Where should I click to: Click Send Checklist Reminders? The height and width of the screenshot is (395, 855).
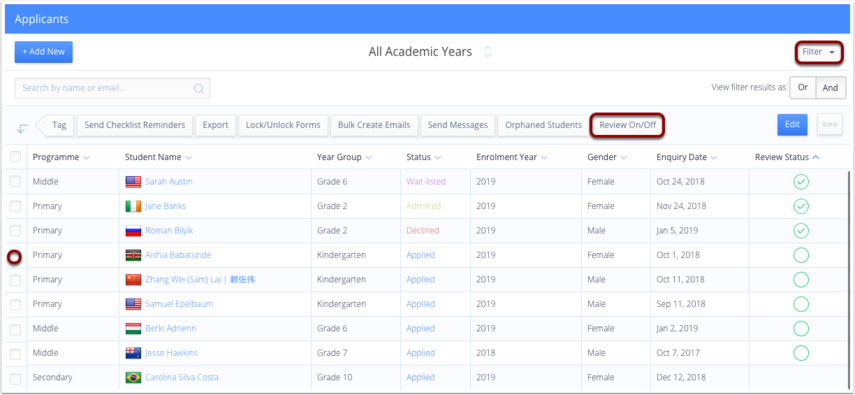[x=135, y=125]
